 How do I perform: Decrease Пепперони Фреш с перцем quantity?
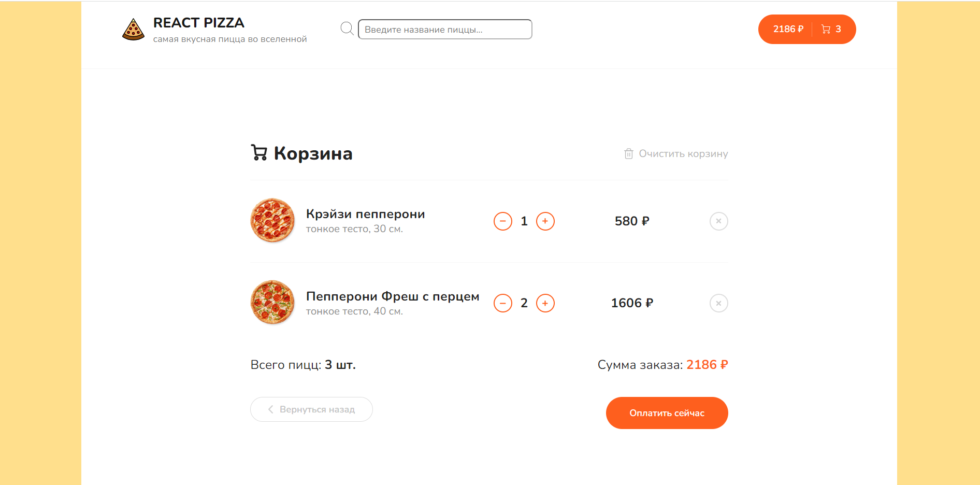coord(502,303)
